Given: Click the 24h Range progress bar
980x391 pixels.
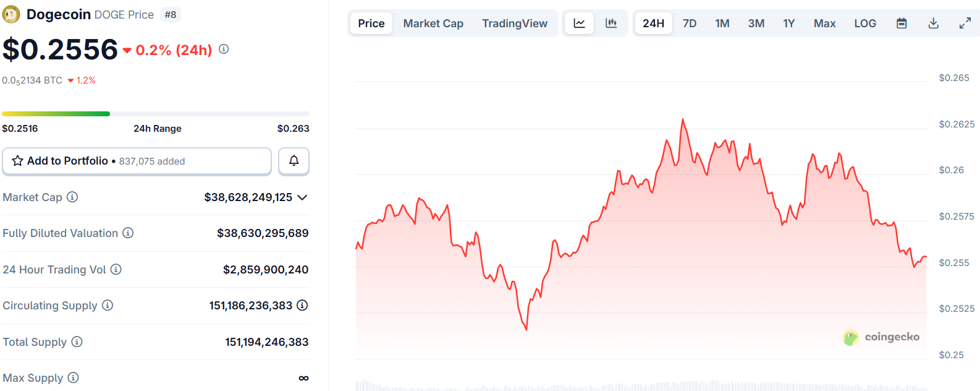Looking at the screenshot, I should coord(156,114).
